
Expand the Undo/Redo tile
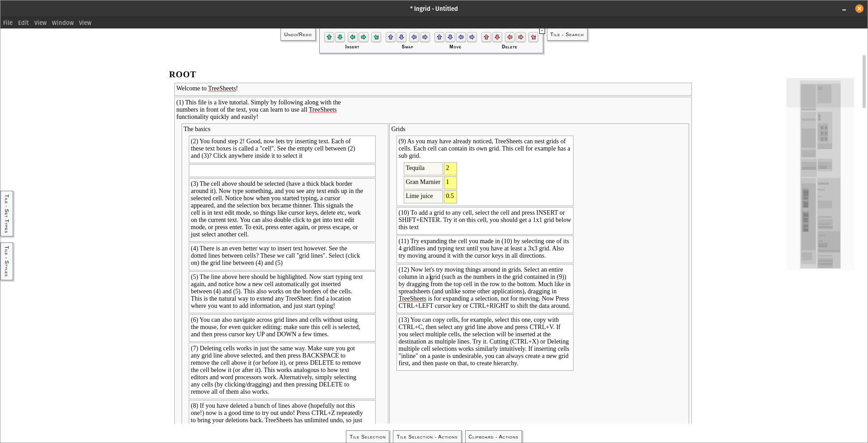point(298,34)
